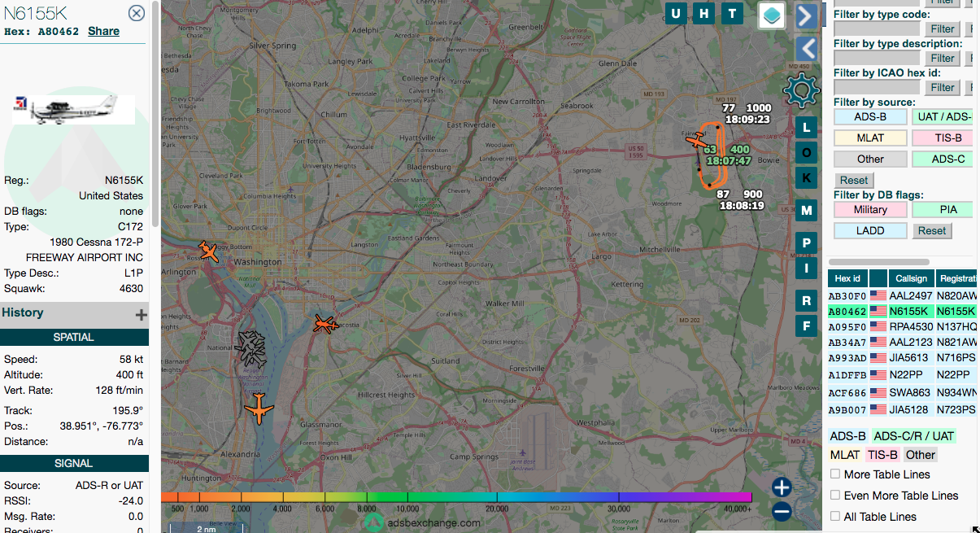Toggle the P map button
Viewport: 980px width, 533px height.
coord(806,242)
